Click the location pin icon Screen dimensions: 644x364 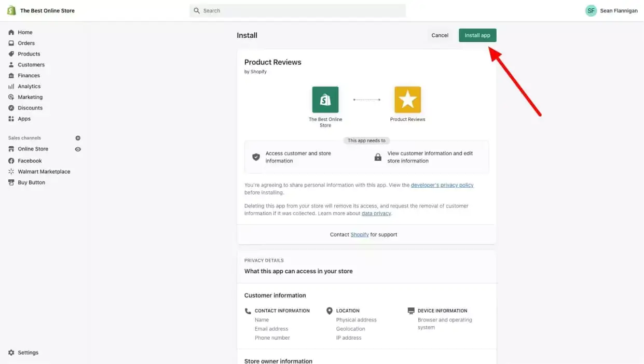tap(330, 311)
